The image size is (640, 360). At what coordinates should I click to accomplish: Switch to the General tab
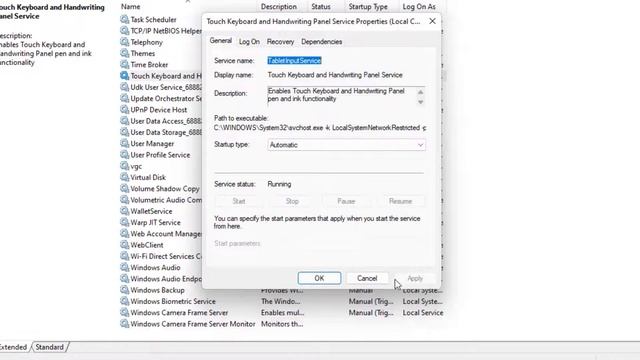[x=220, y=41]
